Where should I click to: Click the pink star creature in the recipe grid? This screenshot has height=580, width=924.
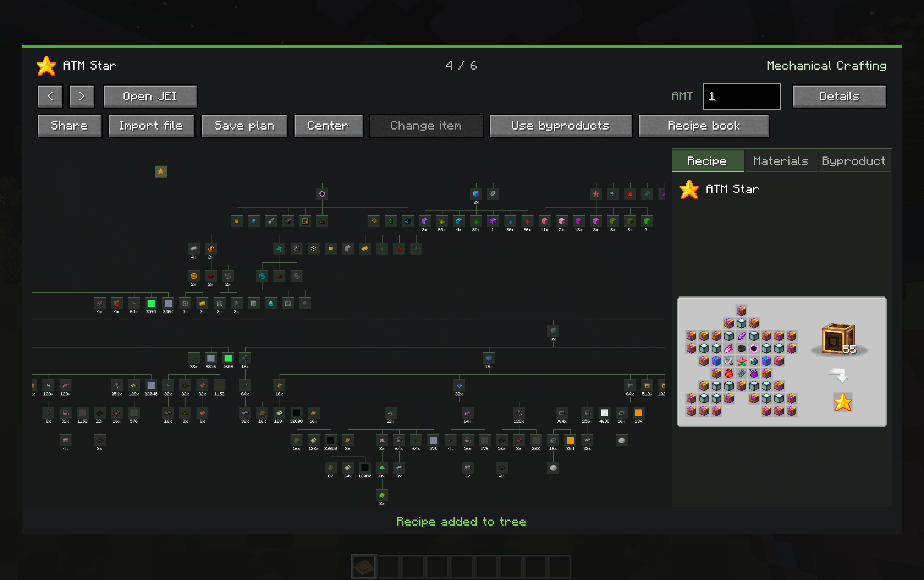tap(741, 361)
